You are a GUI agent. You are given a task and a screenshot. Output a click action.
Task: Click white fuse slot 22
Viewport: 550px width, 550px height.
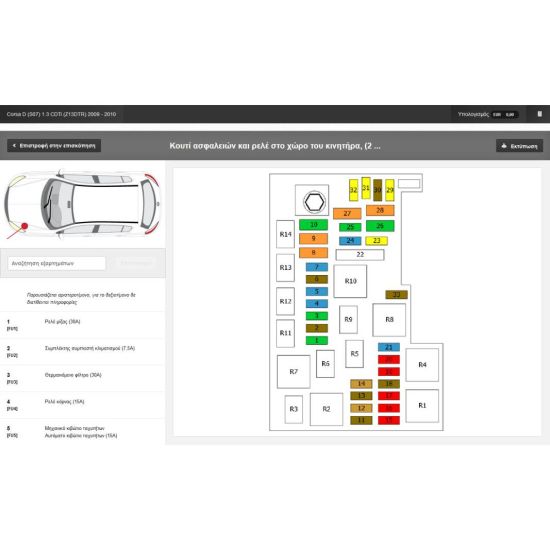coord(360,255)
